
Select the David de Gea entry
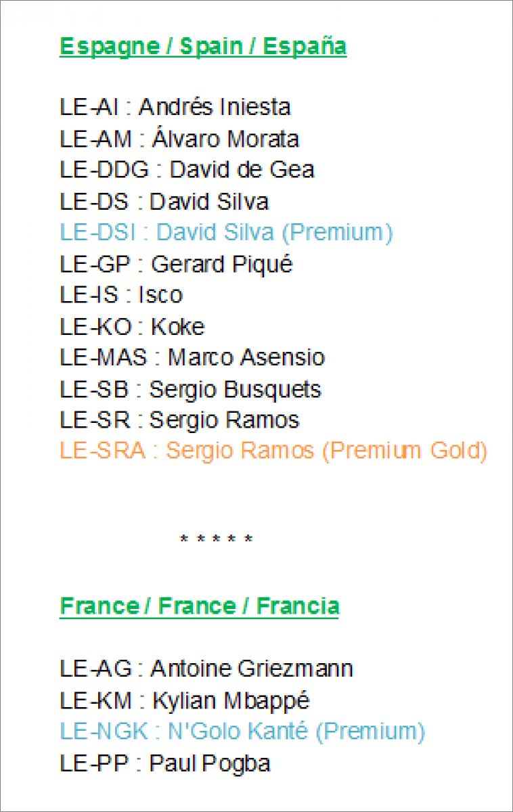click(187, 170)
